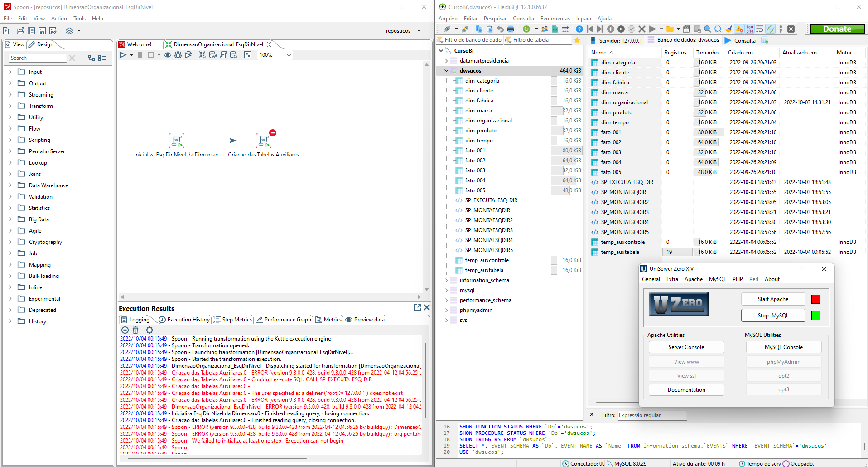Viewport: 868px width, 467px height.
Task: Click the Explore repository icon in Spoon
Action: tap(31, 31)
